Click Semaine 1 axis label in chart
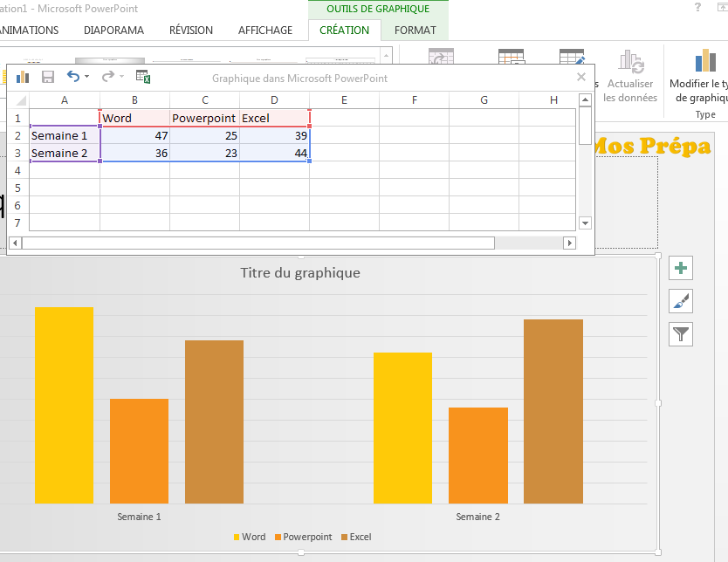 [139, 517]
